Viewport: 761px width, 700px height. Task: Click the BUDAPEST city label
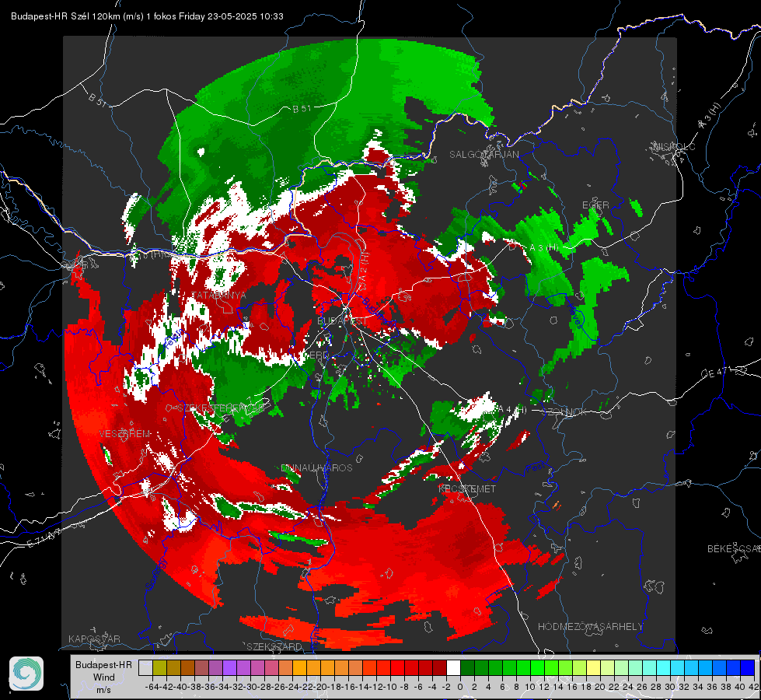(x=342, y=321)
